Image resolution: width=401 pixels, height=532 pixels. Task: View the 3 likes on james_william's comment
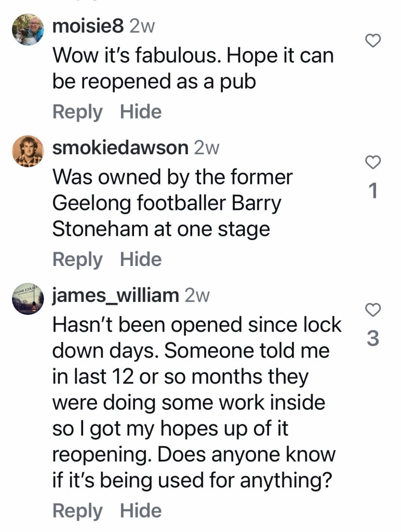(x=373, y=339)
